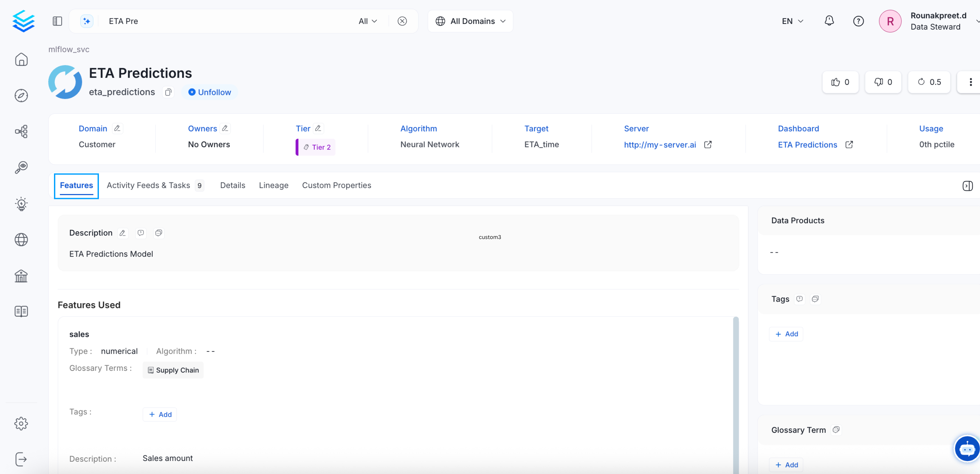Edit the Tier using its pencil icon
This screenshot has width=980, height=474.
click(317, 128)
